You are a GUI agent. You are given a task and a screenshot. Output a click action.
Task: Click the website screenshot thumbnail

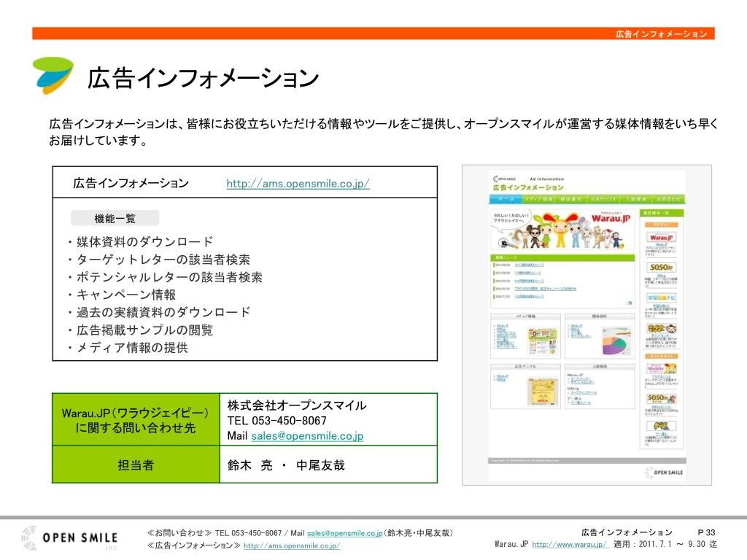(x=587, y=325)
